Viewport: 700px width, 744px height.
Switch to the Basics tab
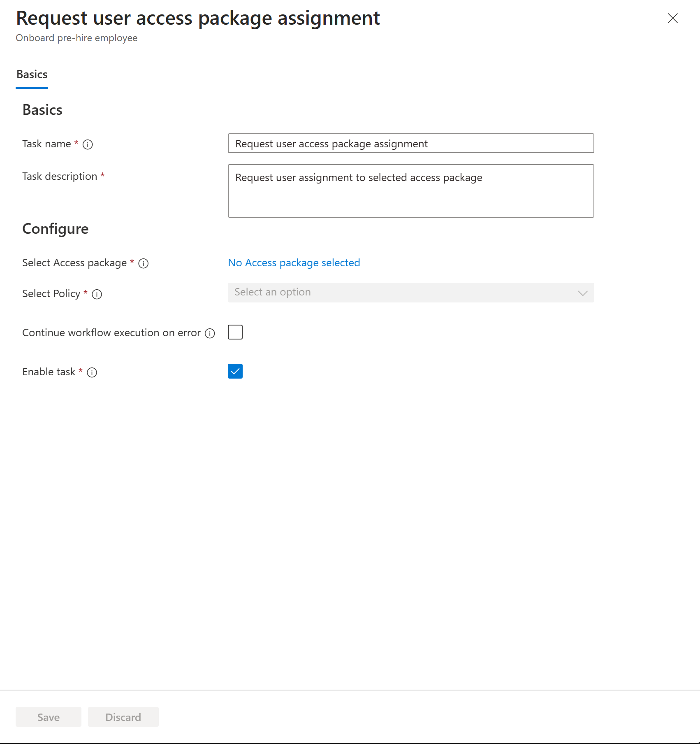tap(31, 74)
